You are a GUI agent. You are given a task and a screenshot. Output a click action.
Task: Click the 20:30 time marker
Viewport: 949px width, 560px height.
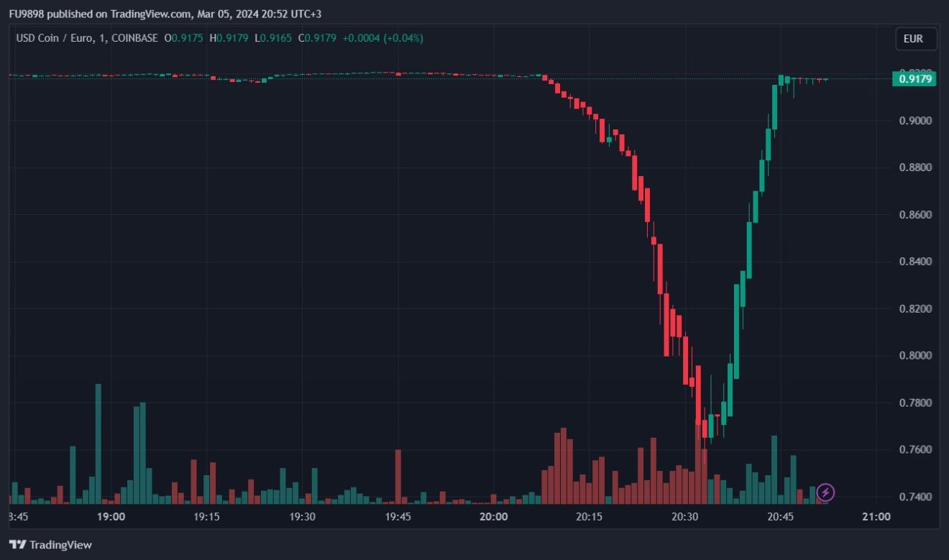click(684, 516)
